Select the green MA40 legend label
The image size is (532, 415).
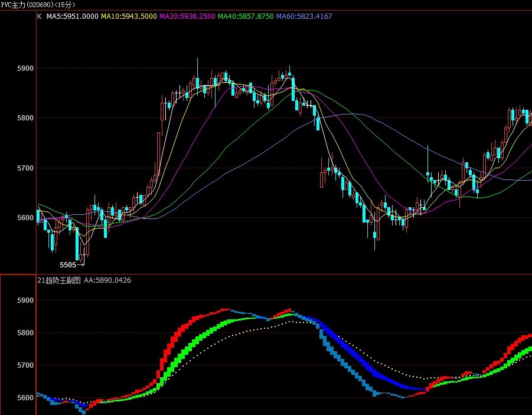point(246,17)
